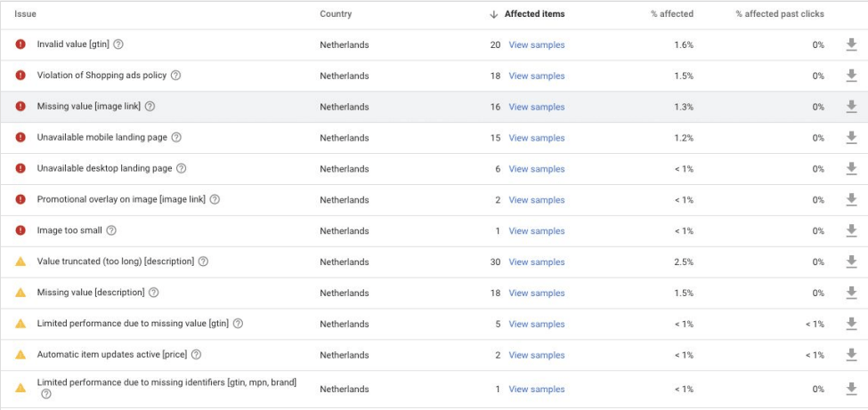Open help for Limited performance missing value [gtin]
This screenshot has width=868, height=410.
238,323
